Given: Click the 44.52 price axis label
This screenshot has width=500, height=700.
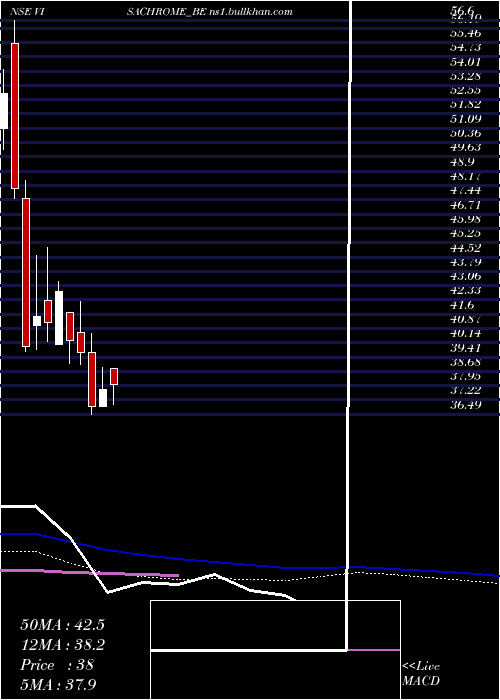Looking at the screenshot, I should (x=466, y=248).
